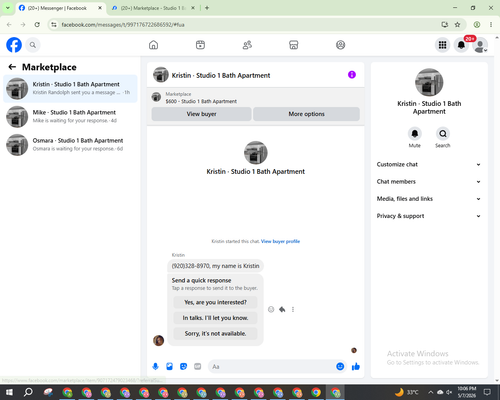Image resolution: width=500 pixels, height=400 pixels.
Task: Open a new browser tab
Action: click(207, 8)
